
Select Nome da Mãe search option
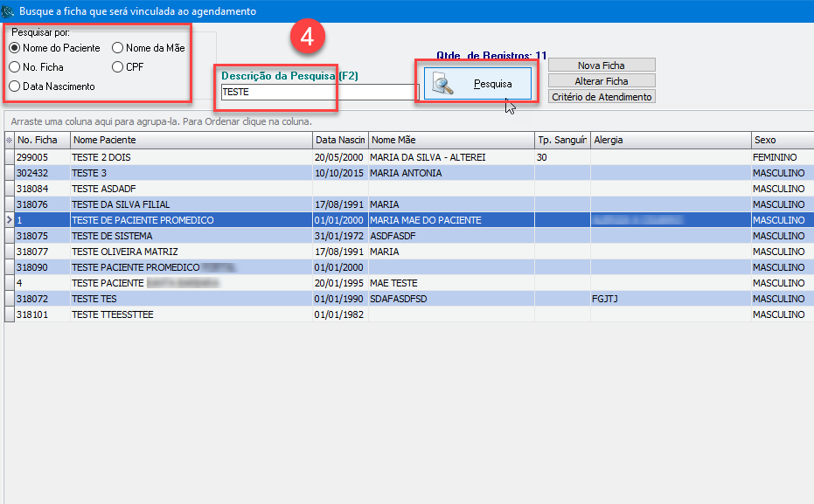click(118, 48)
